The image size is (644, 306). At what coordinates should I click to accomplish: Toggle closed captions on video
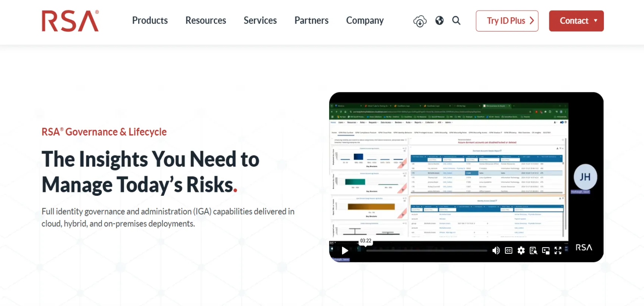(509, 251)
